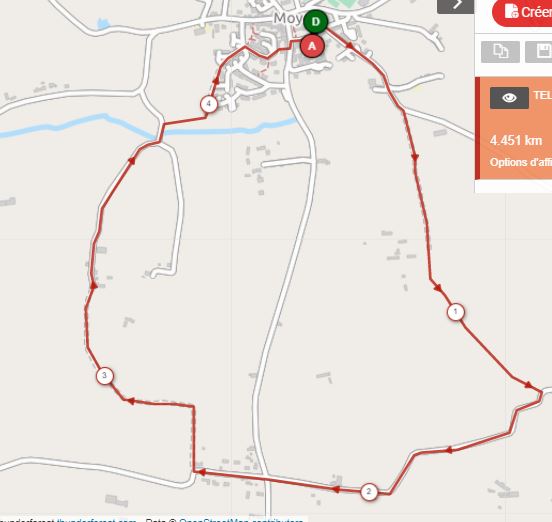This screenshot has width=552, height=522.
Task: Open Options d'affichage settings
Action: click(x=521, y=162)
